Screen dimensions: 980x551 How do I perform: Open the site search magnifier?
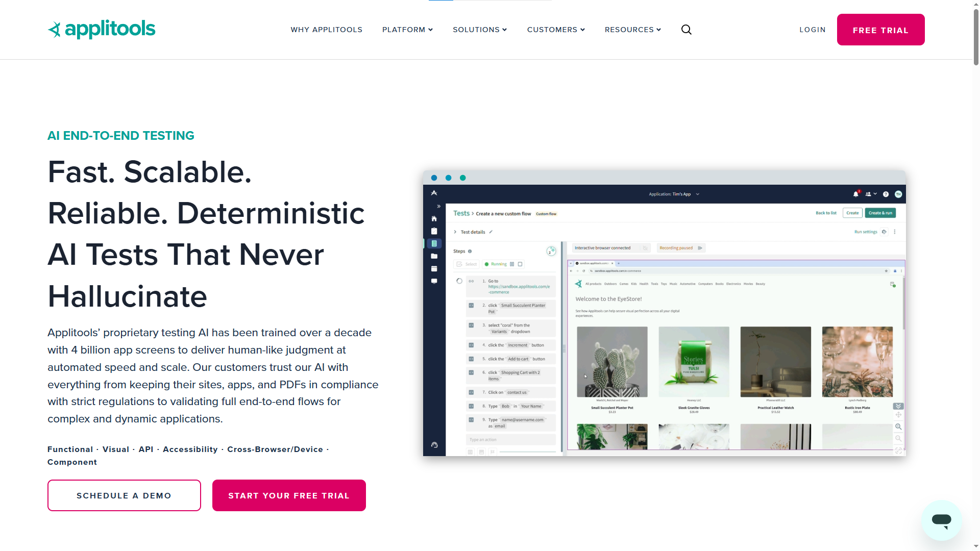(687, 30)
